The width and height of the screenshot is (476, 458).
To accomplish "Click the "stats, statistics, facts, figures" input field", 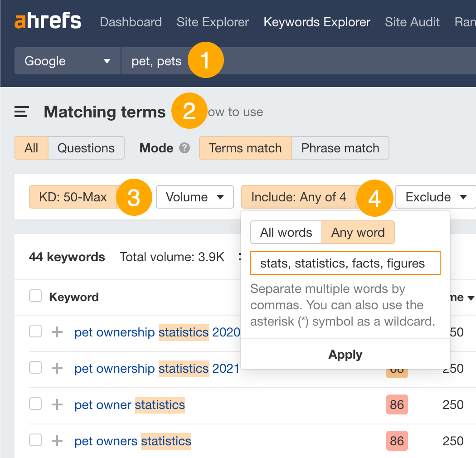I will pyautogui.click(x=345, y=263).
